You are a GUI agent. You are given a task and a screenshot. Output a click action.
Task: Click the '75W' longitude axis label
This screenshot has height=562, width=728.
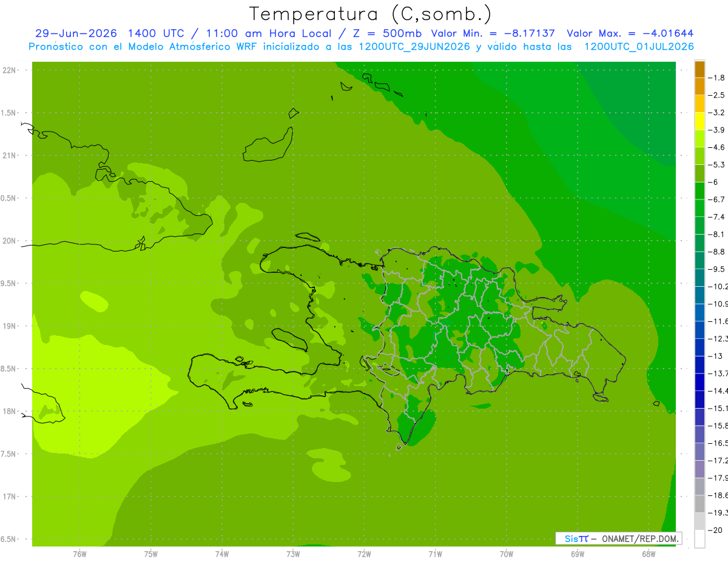click(150, 554)
